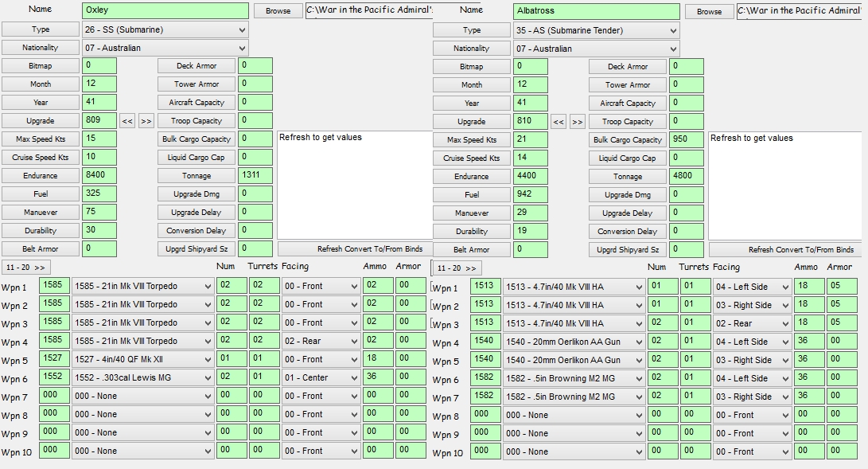868x469 pixels.
Task: Click Oxley file path text field
Action: pyautogui.click(x=369, y=10)
